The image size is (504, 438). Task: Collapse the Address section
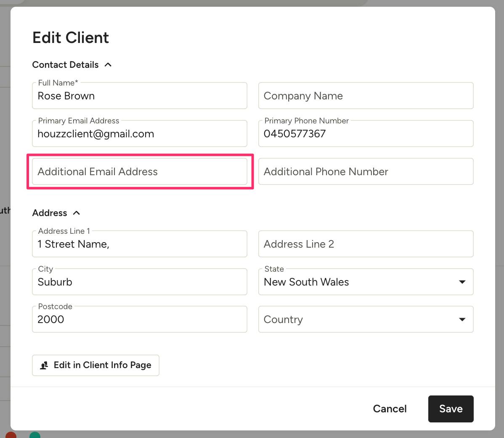76,213
